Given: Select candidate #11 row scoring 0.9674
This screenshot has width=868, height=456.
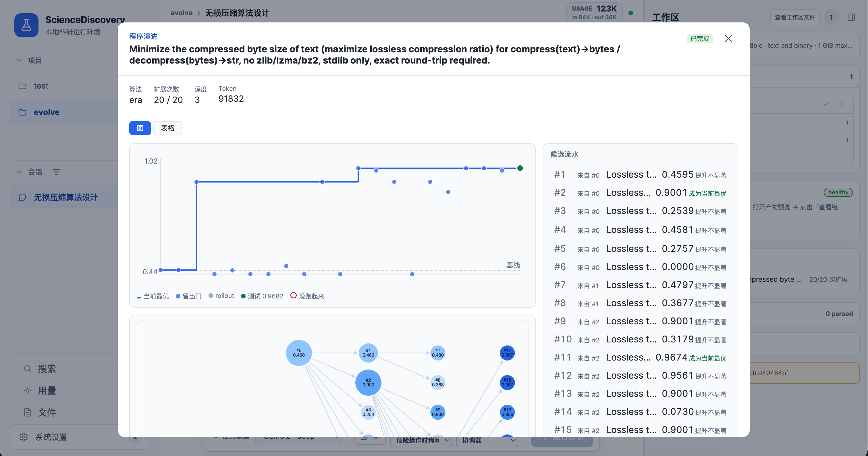Looking at the screenshot, I should point(640,357).
